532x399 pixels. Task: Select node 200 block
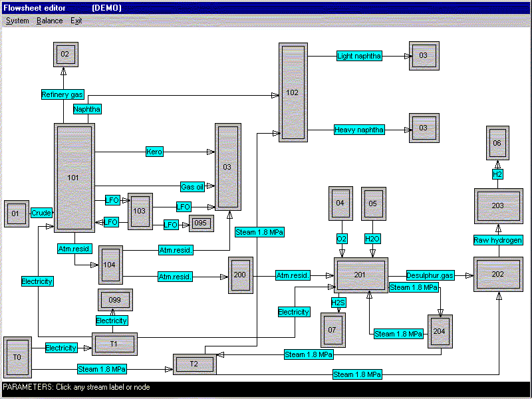240,275
